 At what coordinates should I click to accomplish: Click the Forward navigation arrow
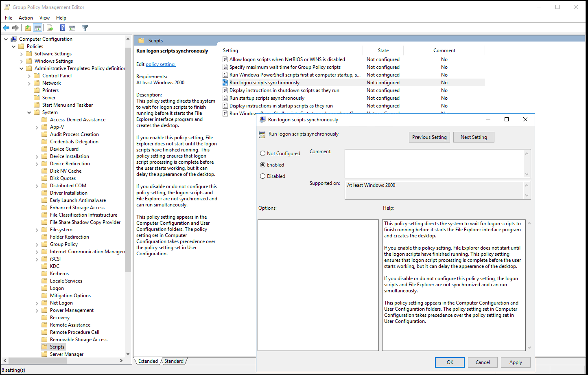(15, 28)
